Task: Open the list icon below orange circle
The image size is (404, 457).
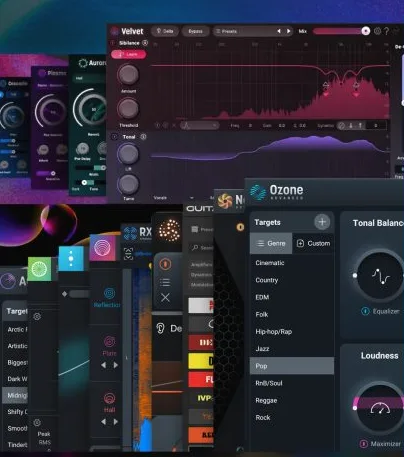Action: point(165,282)
